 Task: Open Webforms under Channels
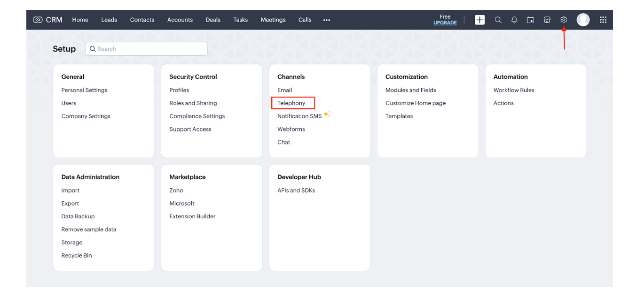click(x=291, y=130)
